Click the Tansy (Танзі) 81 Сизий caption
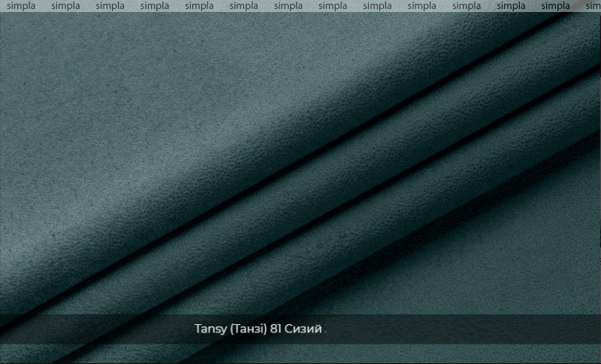Viewport: 601px width, 364px height. pos(258,329)
